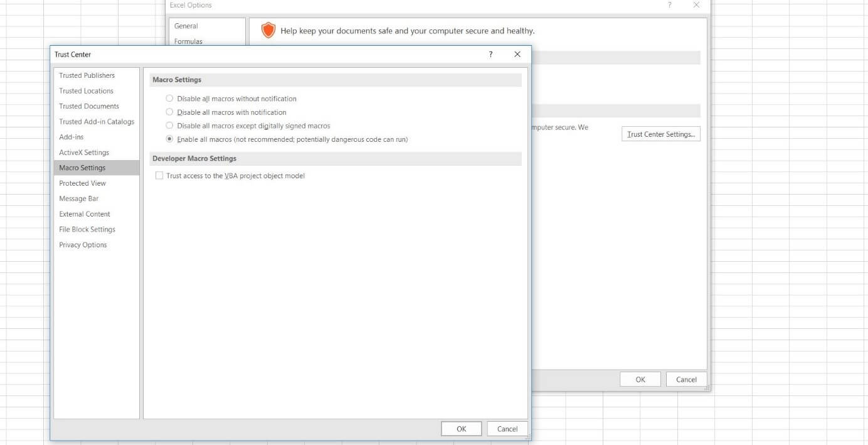Screen dimensions: 868x445
Task: Click 'Help keep your documents safe' text
Action: click(408, 31)
